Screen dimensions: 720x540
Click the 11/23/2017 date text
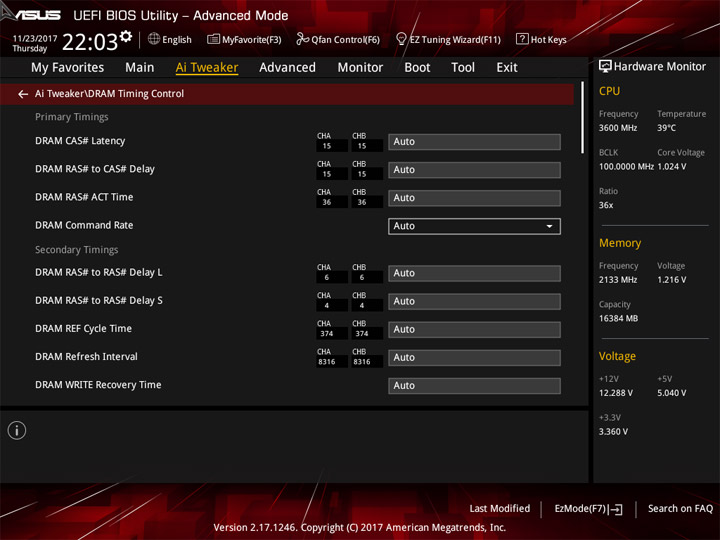click(x=35, y=39)
